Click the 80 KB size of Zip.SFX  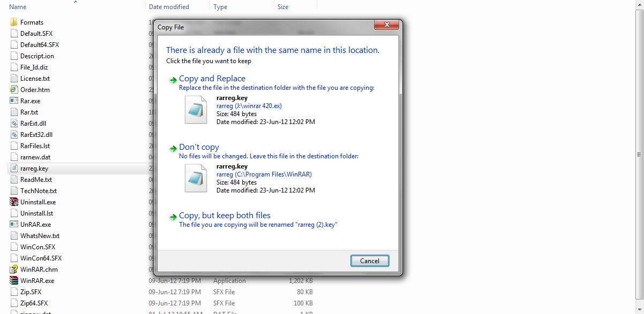[x=304, y=292]
